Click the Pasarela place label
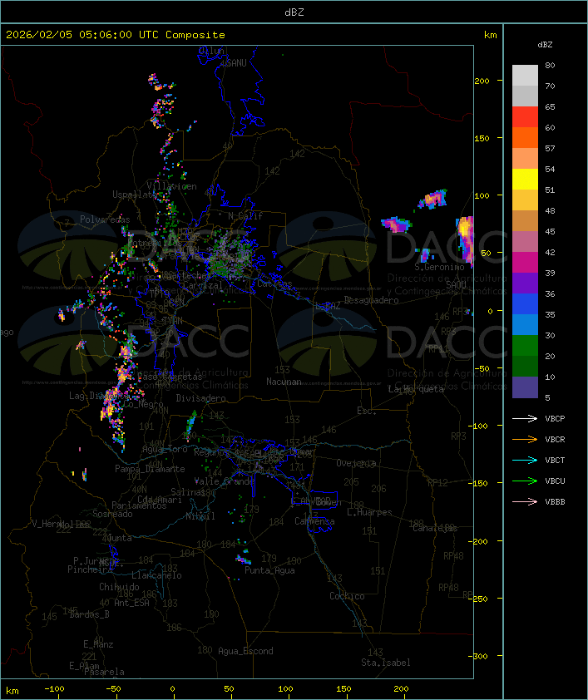This screenshot has height=700, width=588. tap(104, 672)
